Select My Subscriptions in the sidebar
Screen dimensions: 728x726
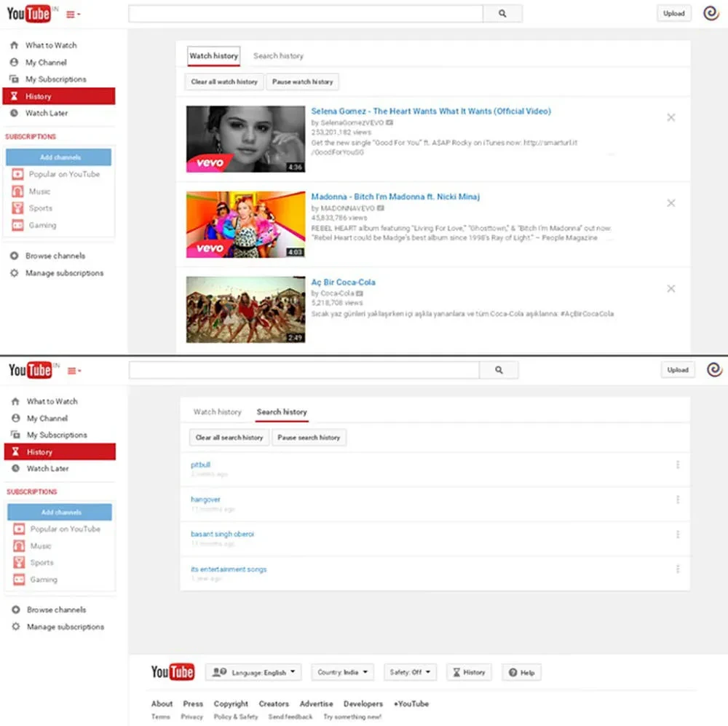[x=51, y=79]
